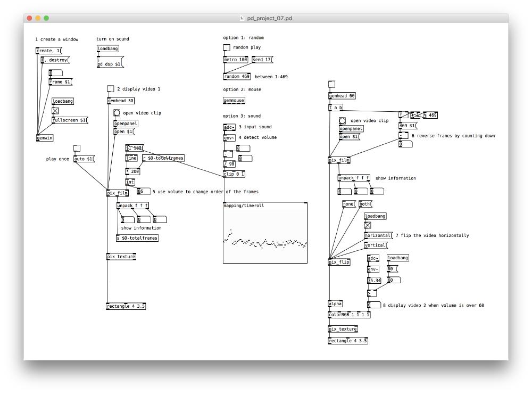Click the document icon in the title bar

tap(243, 18)
